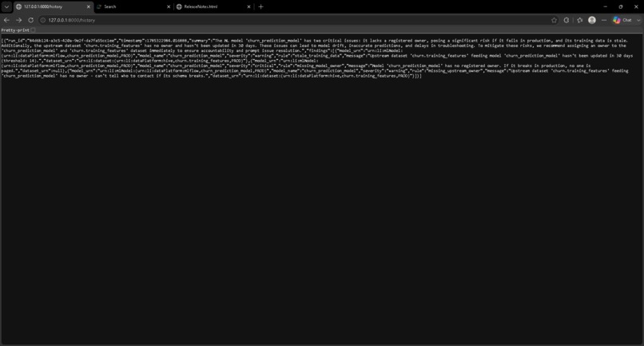Restore down the browser window
The image size is (644, 346).
[621, 6]
